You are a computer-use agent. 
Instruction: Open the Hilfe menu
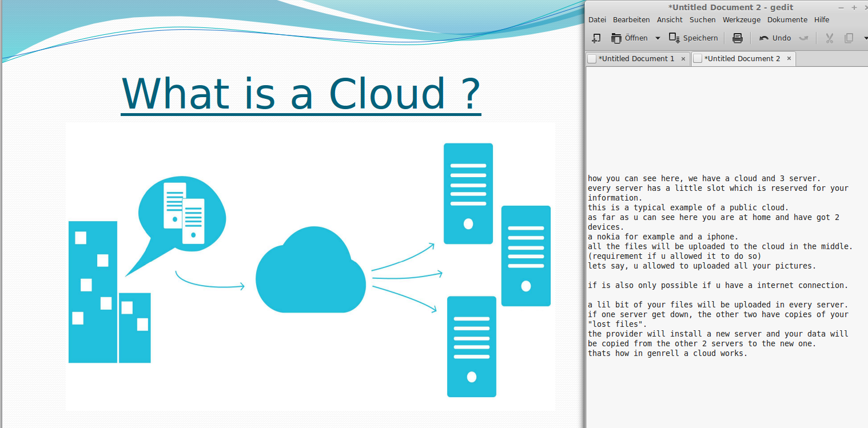tap(822, 20)
